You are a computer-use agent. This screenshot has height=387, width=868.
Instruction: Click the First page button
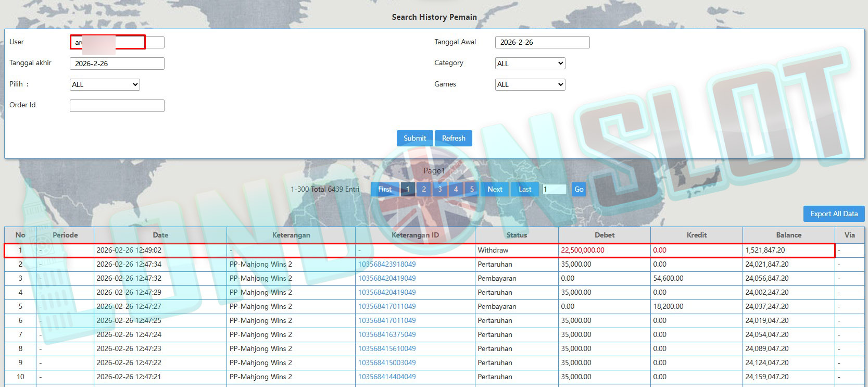pos(385,189)
